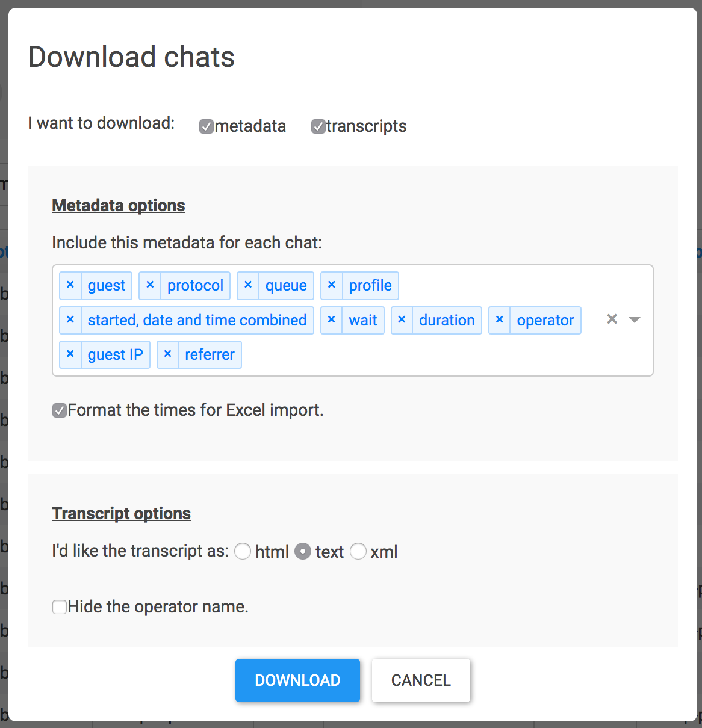Remove the guest IP metadata tag

pyautogui.click(x=70, y=354)
